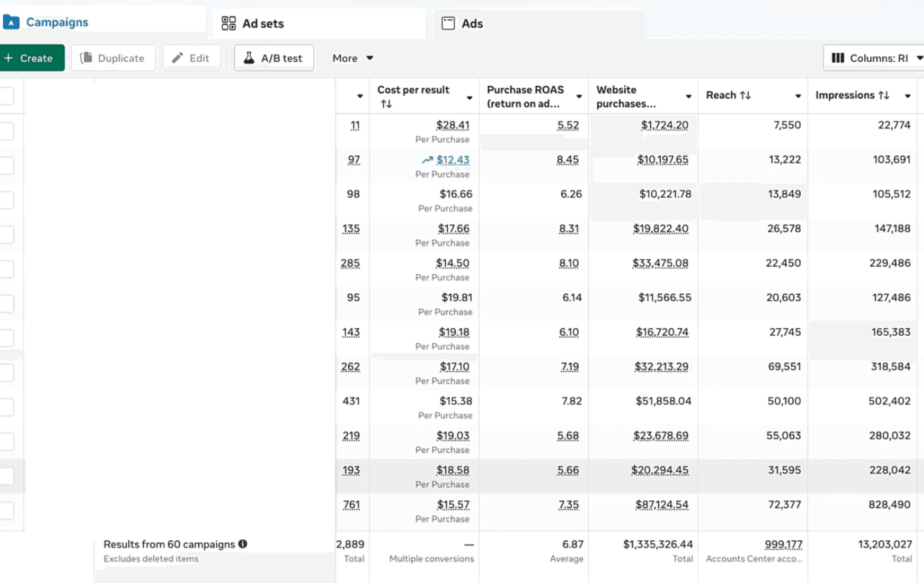Select the row with $19.18 cost

(x=7, y=338)
